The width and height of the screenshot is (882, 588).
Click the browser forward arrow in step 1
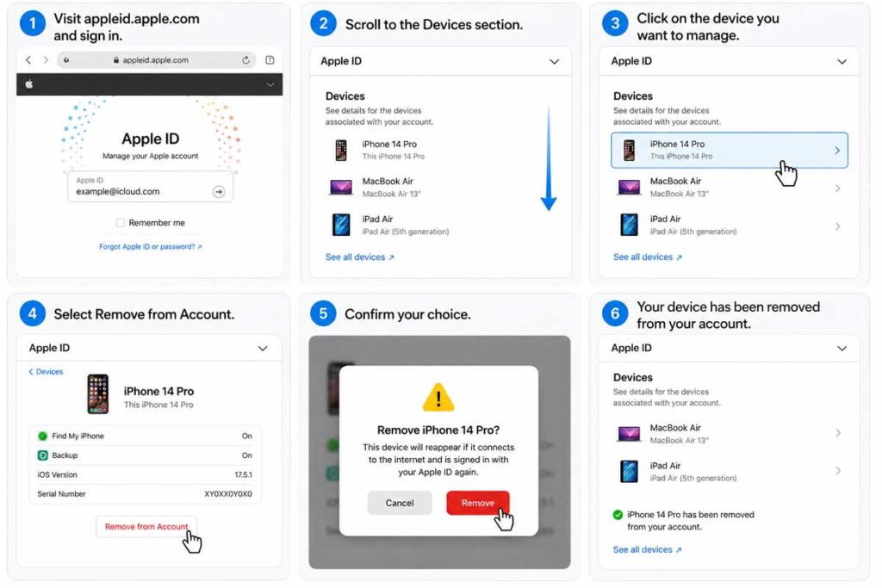point(46,59)
